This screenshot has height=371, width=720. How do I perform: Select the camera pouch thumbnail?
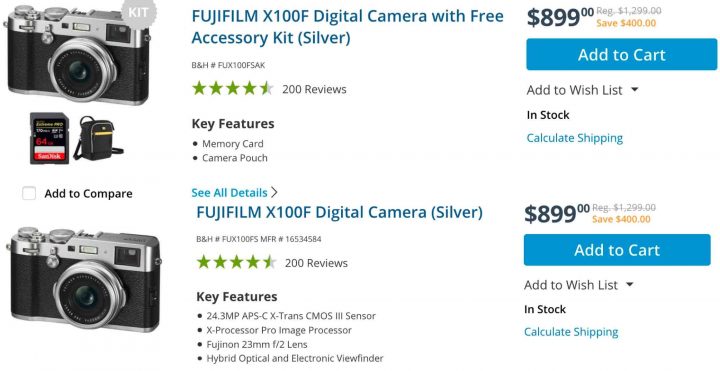(x=98, y=138)
